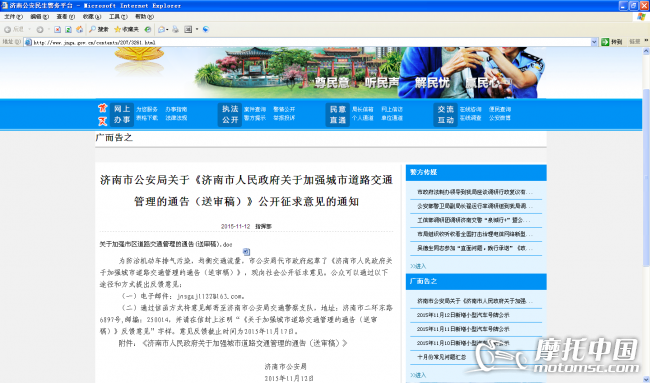Click the green Go (转到) arrow button
The height and width of the screenshot is (383, 650).
(611, 42)
